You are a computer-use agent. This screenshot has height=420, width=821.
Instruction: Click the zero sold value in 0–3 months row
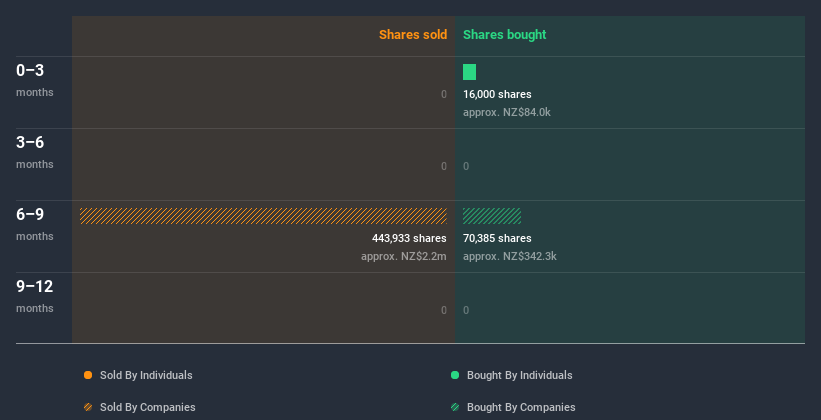(x=444, y=94)
